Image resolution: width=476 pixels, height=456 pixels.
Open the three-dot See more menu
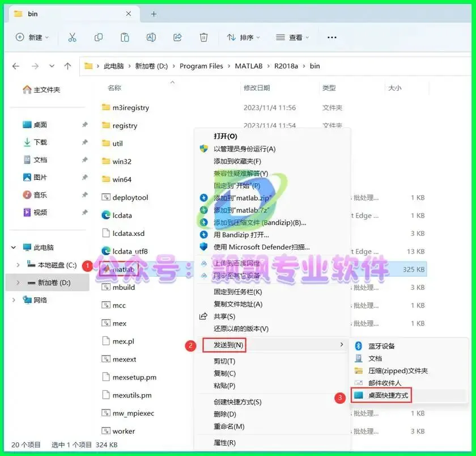332,37
